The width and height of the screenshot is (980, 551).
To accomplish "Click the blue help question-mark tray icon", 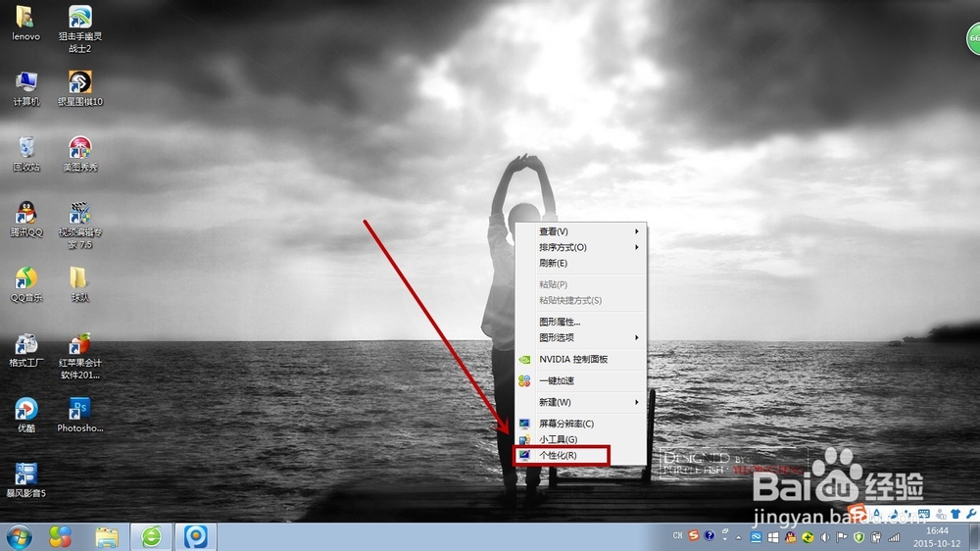I will [x=709, y=535].
